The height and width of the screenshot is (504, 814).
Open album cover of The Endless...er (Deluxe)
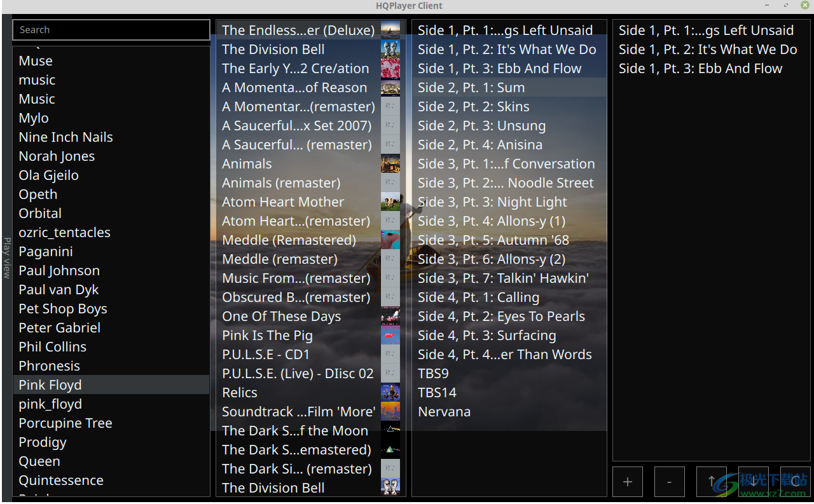pos(390,30)
